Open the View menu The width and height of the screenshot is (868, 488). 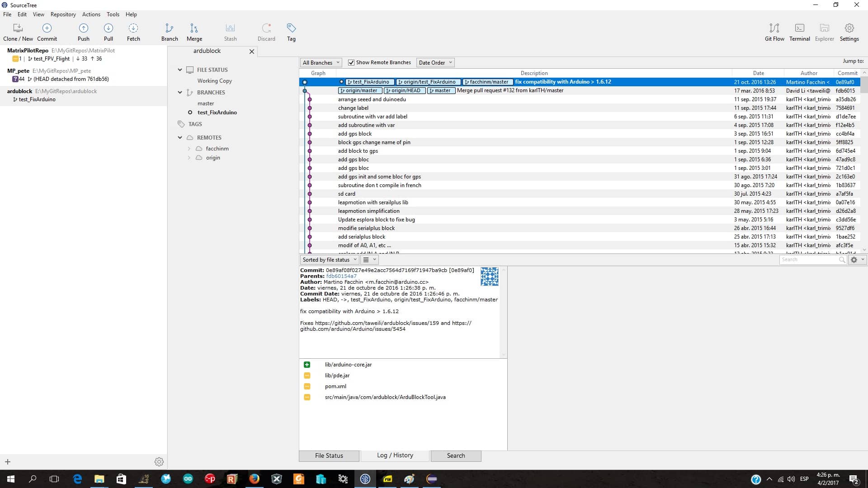click(38, 14)
